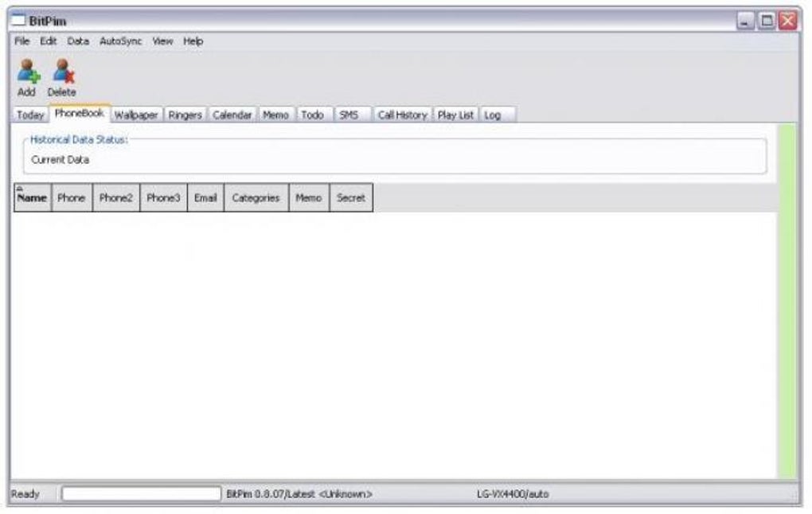Viewport: 812px width, 514px height.
Task: Select the PhoneBook tab
Action: [80, 113]
